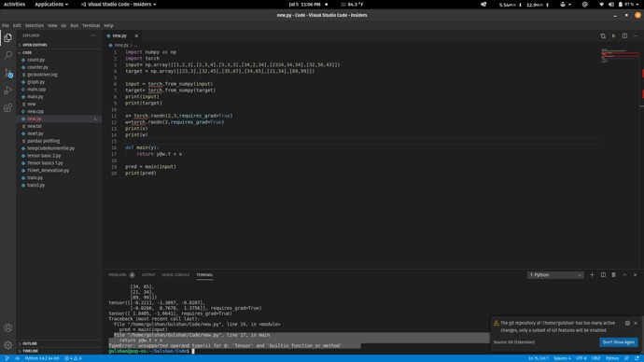Select Python interpreter in status bar
This screenshot has height=362, width=644.
click(x=42, y=358)
